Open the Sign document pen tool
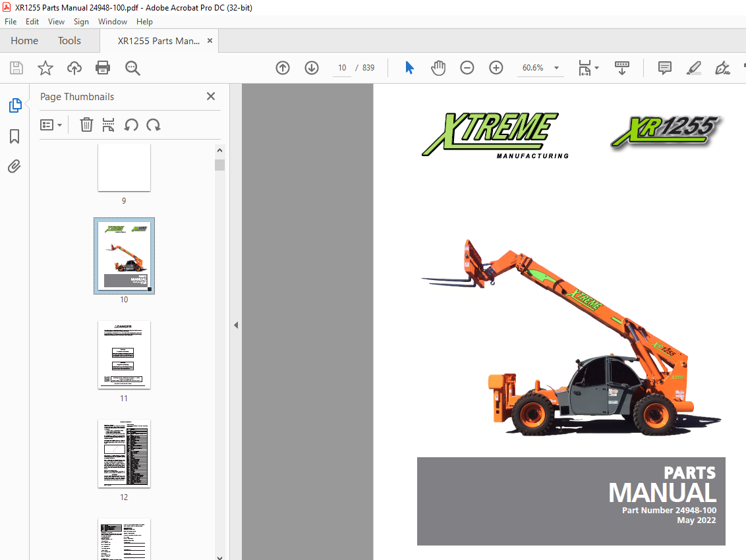Image resolution: width=746 pixels, height=560 pixels. pyautogui.click(x=722, y=68)
